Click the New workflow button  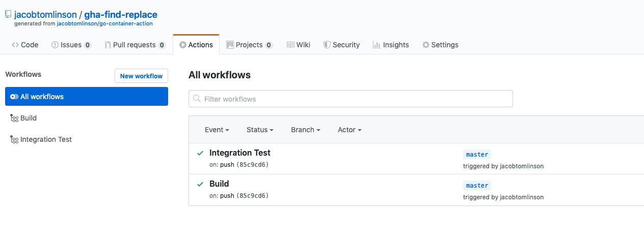coord(141,76)
